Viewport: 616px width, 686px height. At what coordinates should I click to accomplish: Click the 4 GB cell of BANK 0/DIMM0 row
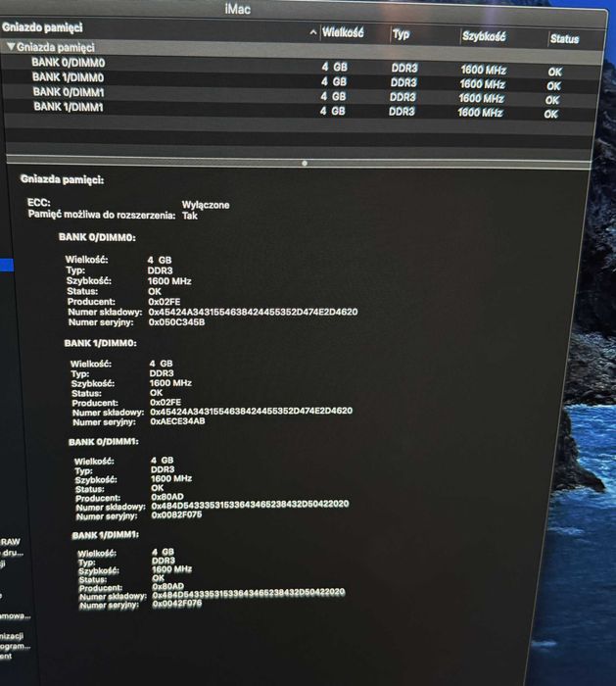coord(335,67)
